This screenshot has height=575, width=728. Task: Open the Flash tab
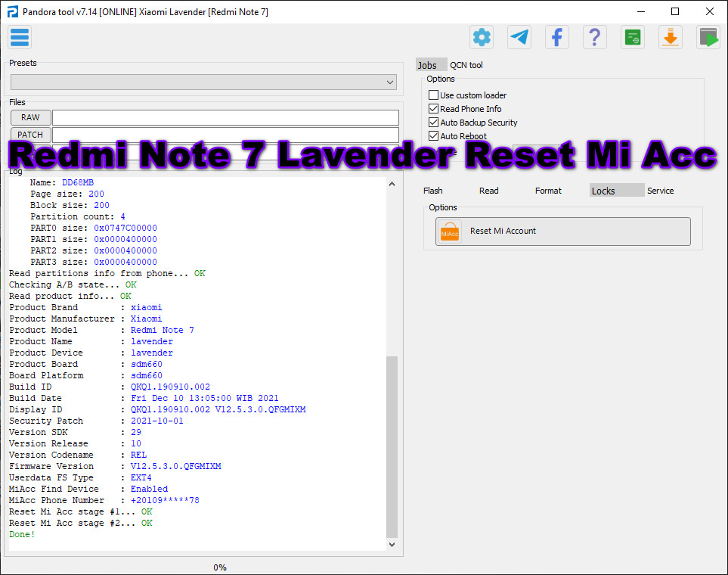pyautogui.click(x=432, y=191)
